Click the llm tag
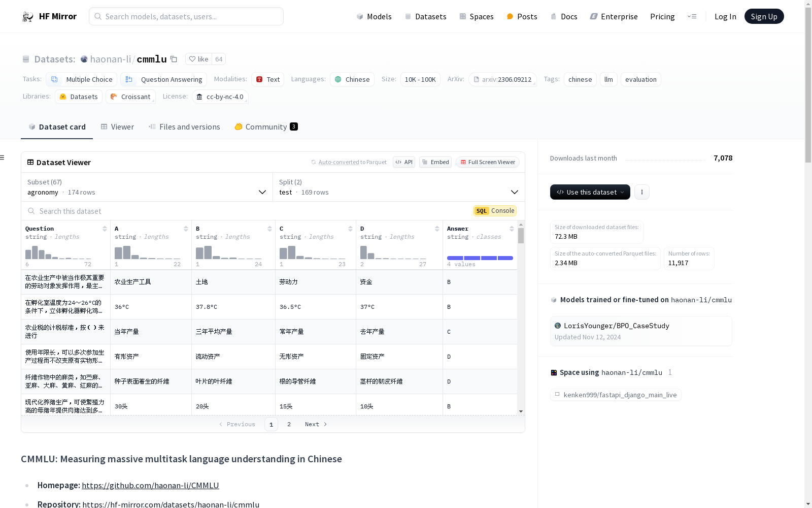The width and height of the screenshot is (812, 508). [608, 79]
